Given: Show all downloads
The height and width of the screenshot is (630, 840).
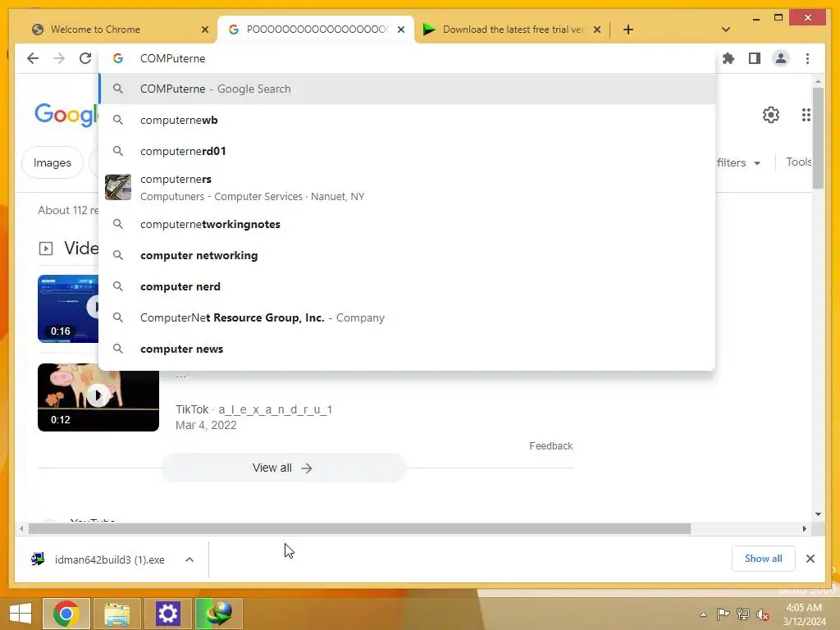Looking at the screenshot, I should (763, 559).
